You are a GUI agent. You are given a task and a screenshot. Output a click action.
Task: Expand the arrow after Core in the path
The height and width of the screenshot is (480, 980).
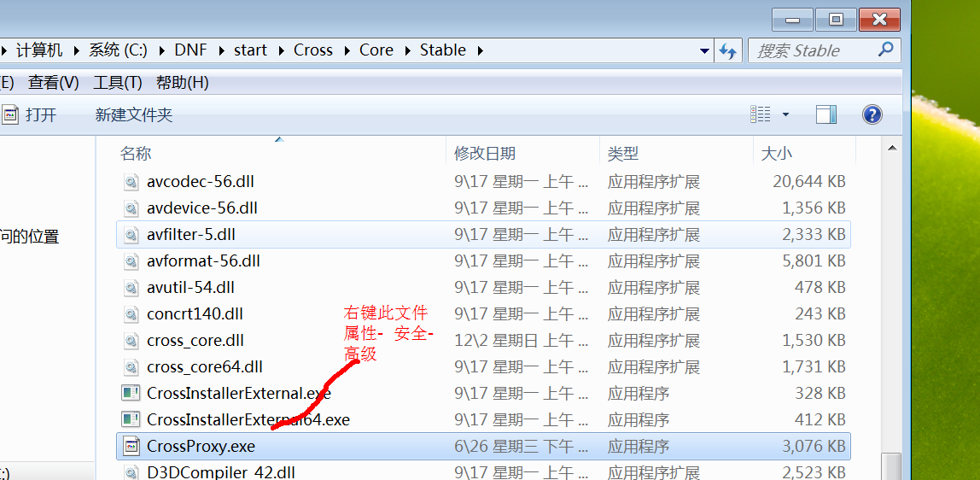(407, 50)
